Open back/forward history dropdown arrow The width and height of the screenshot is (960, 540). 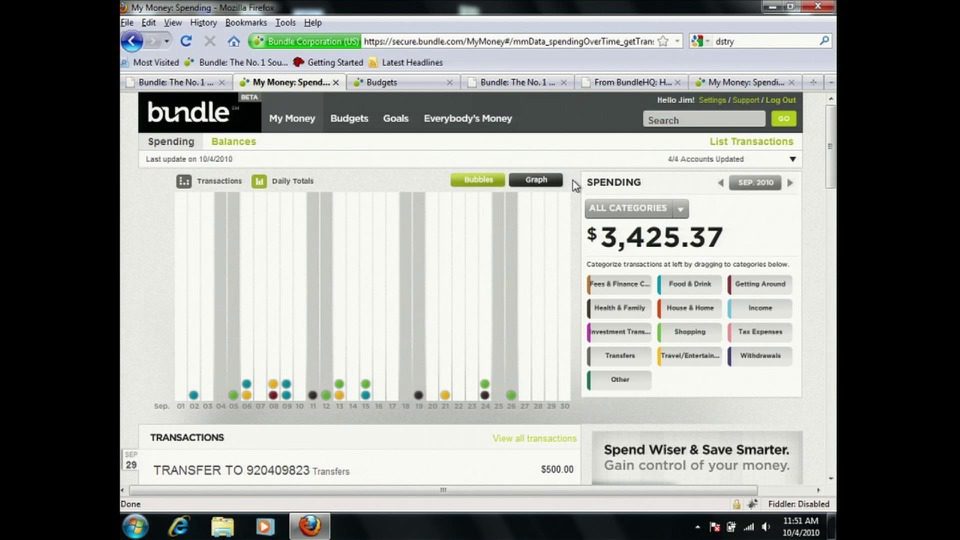pyautogui.click(x=167, y=41)
